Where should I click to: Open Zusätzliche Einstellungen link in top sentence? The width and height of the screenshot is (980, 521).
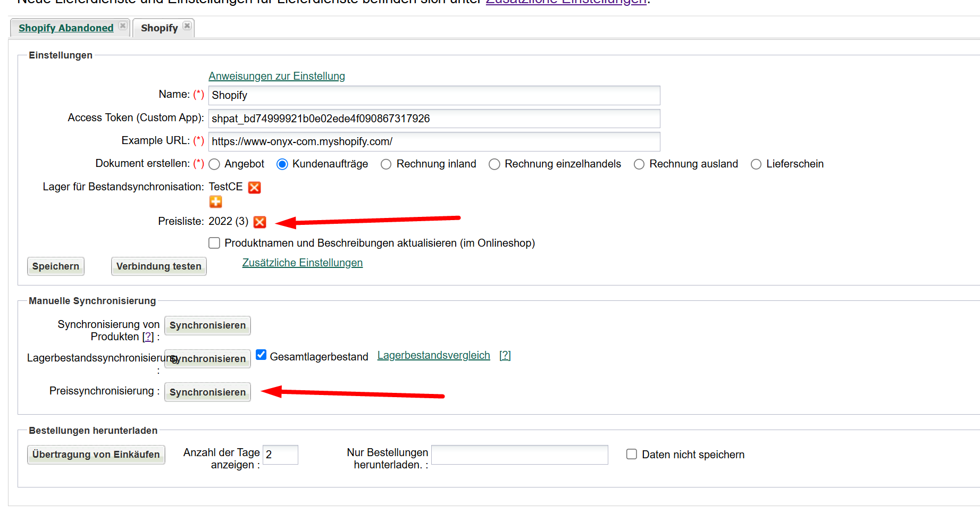coord(566,2)
